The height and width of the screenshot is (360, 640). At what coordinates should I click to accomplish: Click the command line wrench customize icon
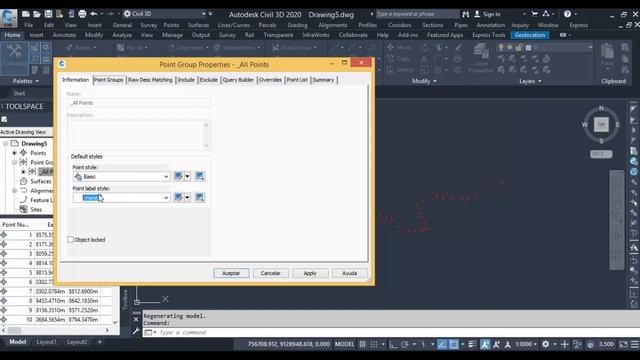(136, 331)
